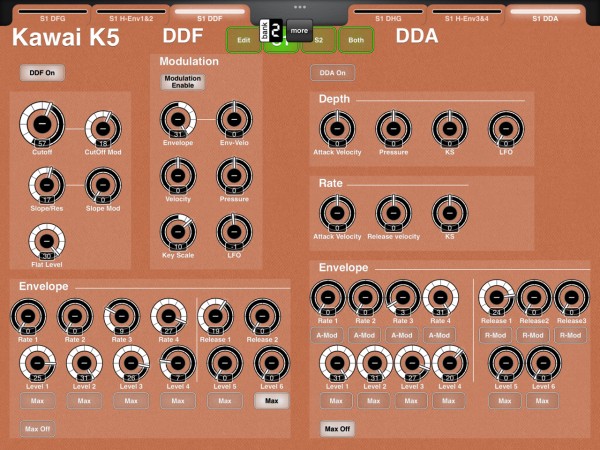Toggle the DDF On switch
Viewport: 600px width, 450px height.
(x=42, y=73)
